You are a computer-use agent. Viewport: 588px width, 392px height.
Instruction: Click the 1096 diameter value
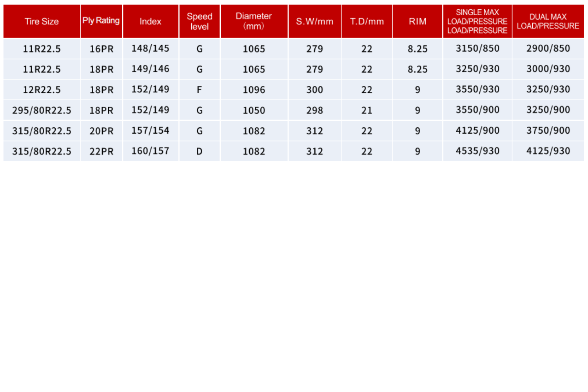click(254, 90)
